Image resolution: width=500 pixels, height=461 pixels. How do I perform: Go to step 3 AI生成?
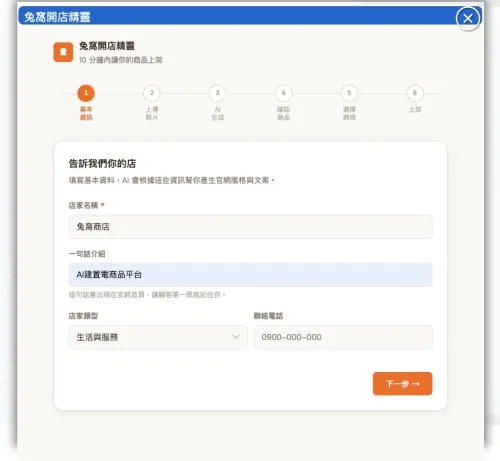coord(217,93)
